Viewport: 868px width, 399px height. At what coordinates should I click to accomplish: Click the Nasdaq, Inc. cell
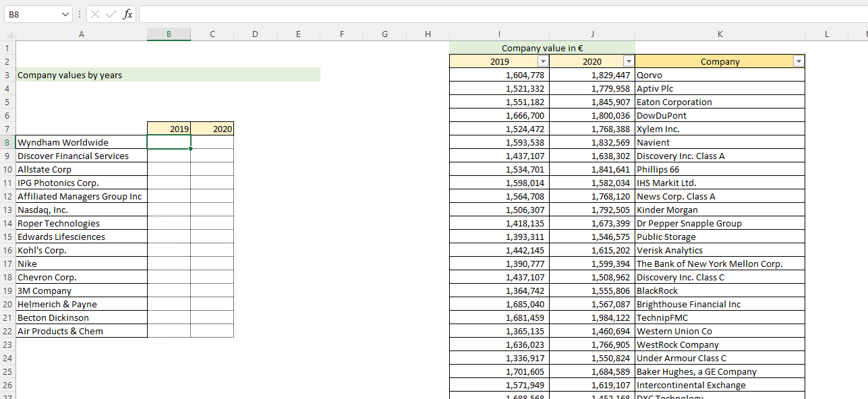point(82,210)
